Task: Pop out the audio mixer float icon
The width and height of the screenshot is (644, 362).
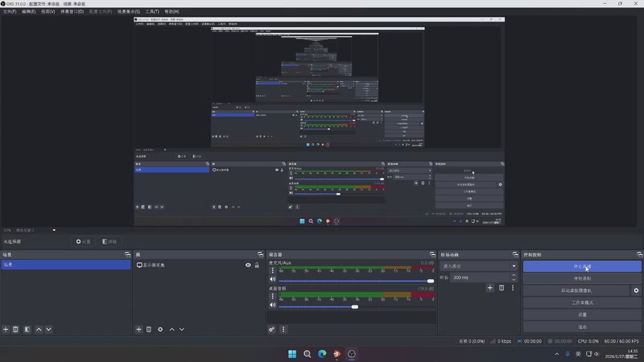Action: [432, 254]
